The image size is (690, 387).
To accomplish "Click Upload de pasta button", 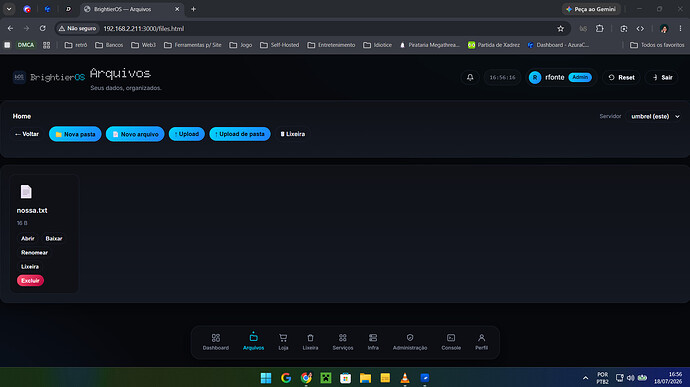I will point(240,134).
